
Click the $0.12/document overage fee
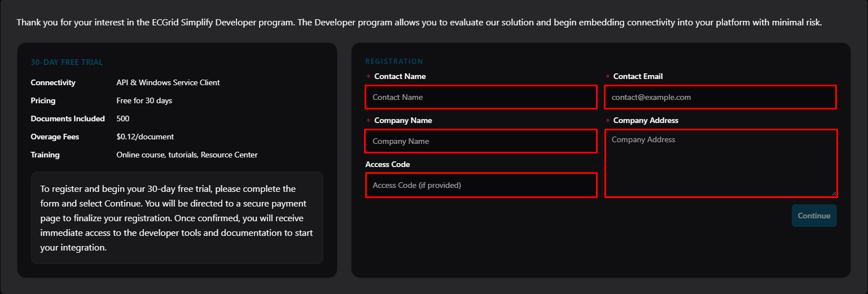point(145,137)
